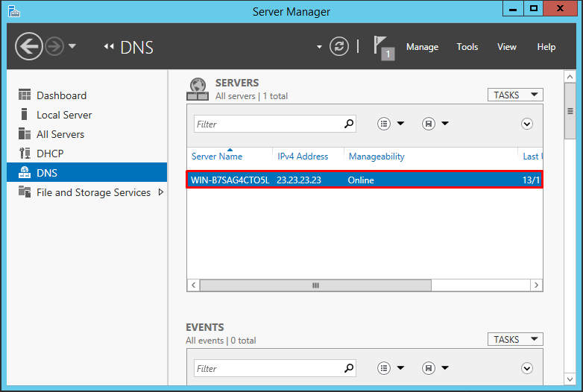Image resolution: width=583 pixels, height=392 pixels.
Task: Click Servers save query disk icon
Action: tap(429, 124)
